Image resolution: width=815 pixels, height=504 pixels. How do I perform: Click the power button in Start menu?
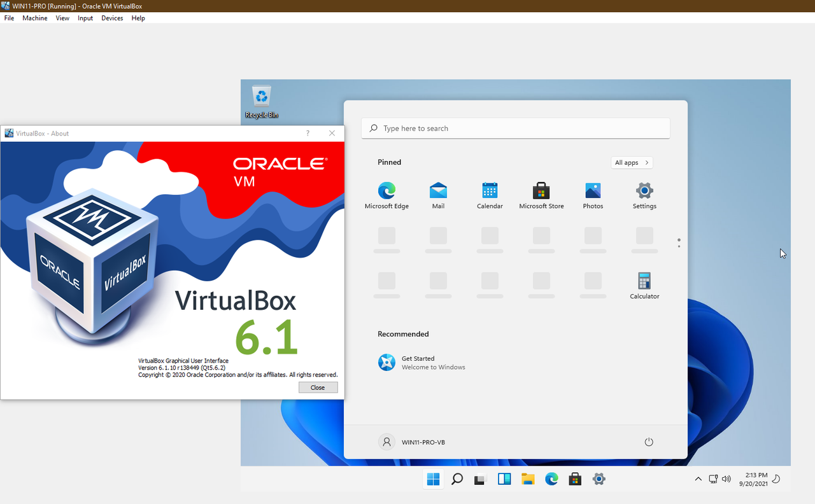649,442
